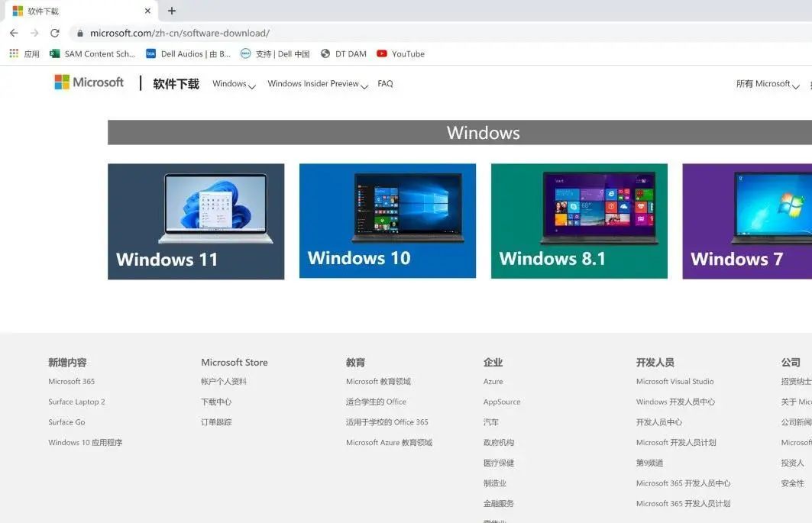Click the Microsoft logo in the header

click(x=89, y=82)
